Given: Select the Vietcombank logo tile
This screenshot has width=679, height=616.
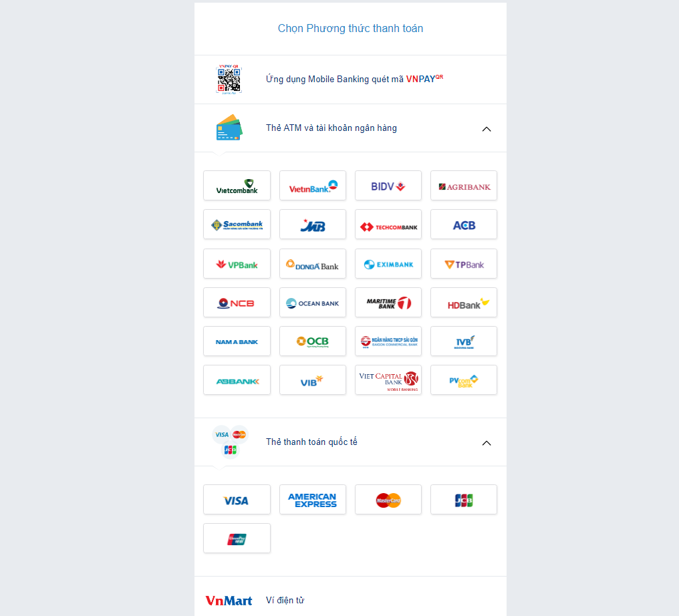Looking at the screenshot, I should (237, 186).
